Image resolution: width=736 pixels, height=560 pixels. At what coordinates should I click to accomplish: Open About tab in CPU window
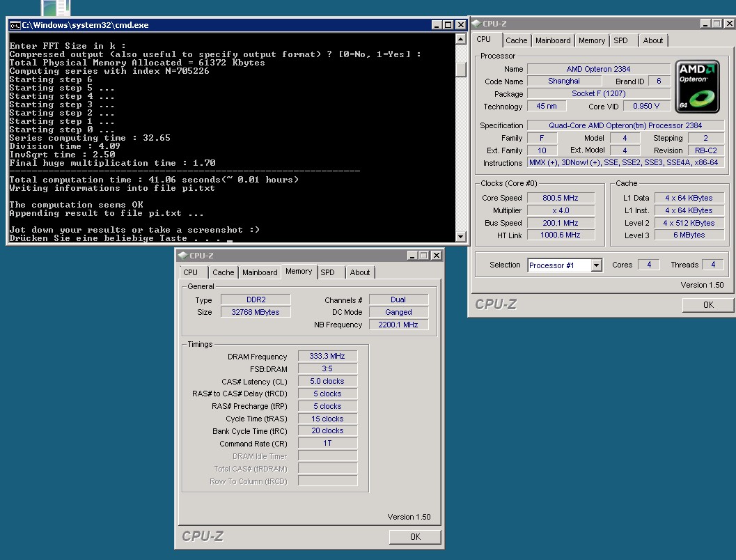pos(653,40)
